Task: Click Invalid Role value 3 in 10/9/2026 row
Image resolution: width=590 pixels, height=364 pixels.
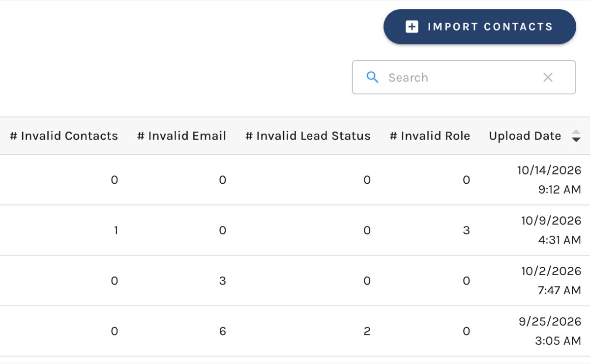Action: (x=467, y=230)
